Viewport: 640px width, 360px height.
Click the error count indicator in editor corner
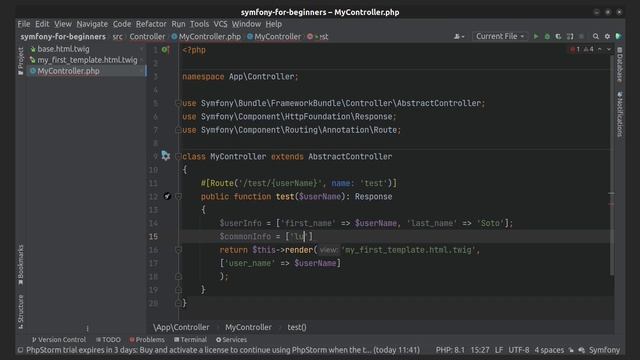click(575, 49)
